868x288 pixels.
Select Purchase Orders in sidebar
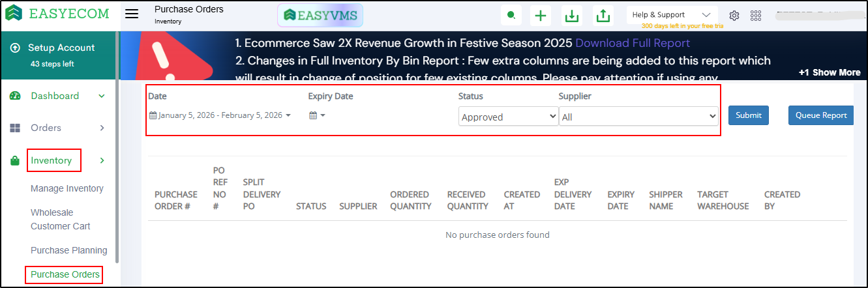[65, 274]
